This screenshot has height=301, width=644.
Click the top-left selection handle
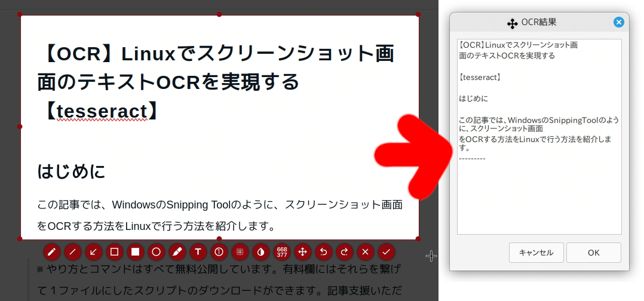(20, 14)
